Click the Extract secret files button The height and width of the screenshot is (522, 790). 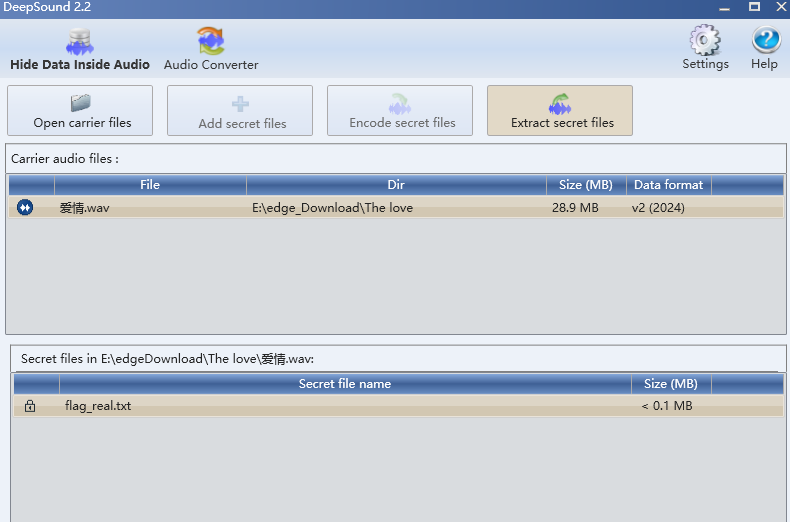560,110
